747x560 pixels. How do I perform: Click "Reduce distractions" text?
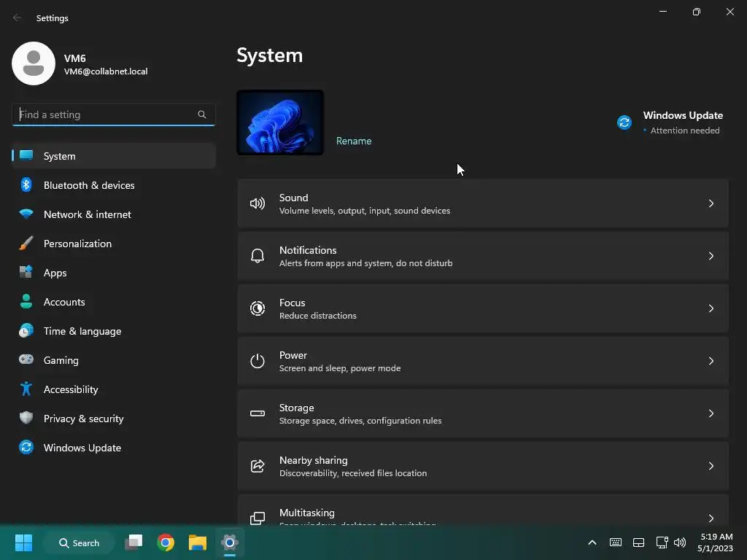pyautogui.click(x=318, y=316)
